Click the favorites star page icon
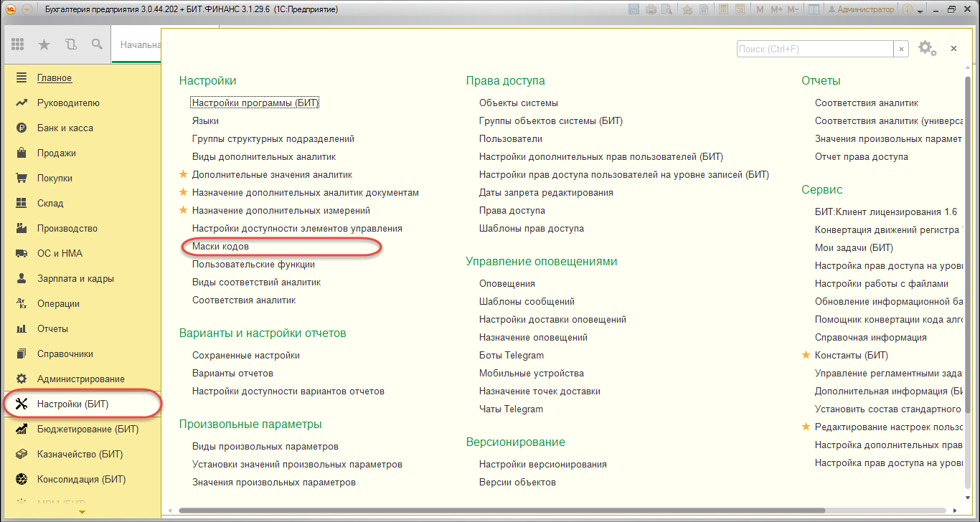 704,9
